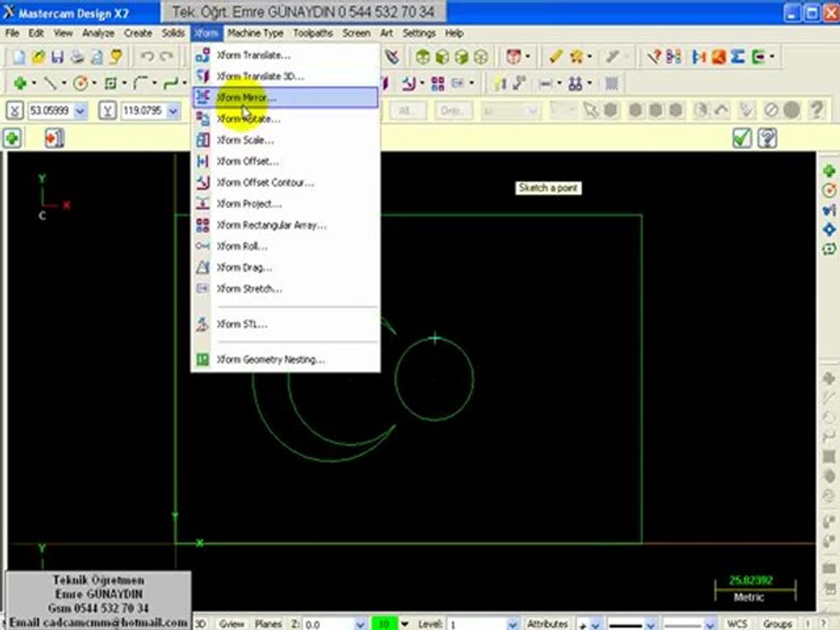Click the Y coordinate lock button
Screen dimensions: 840x630
pyautogui.click(x=108, y=111)
